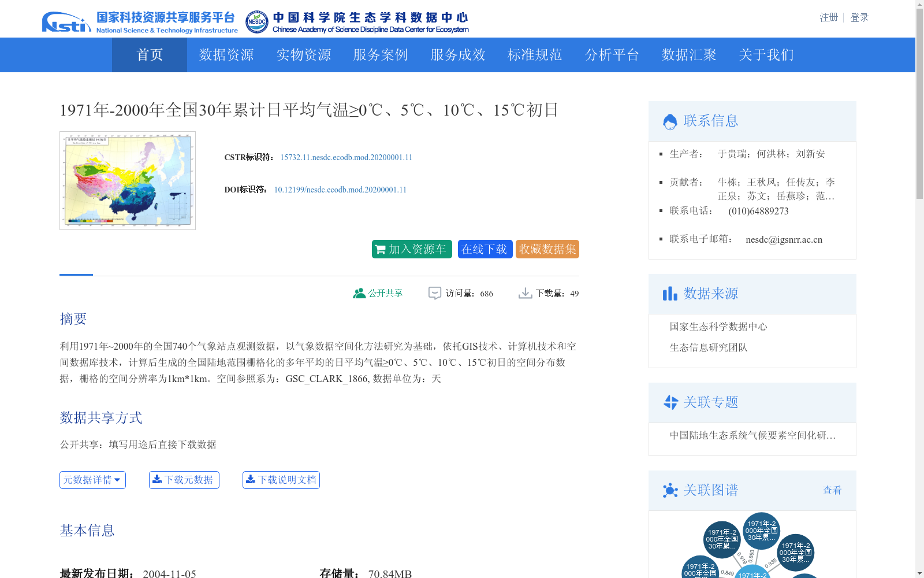
Task: Click the email nesdc@igsnrr.ac.cn
Action: (784, 239)
